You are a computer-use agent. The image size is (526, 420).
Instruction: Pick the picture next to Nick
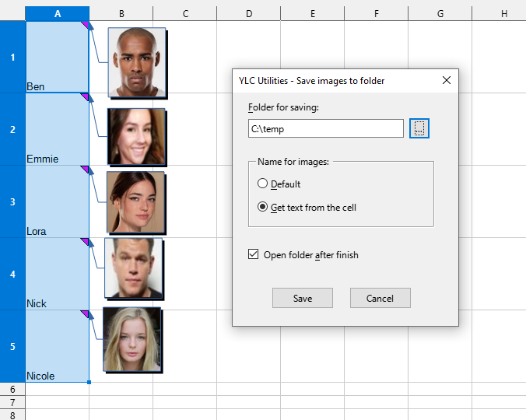click(134, 268)
